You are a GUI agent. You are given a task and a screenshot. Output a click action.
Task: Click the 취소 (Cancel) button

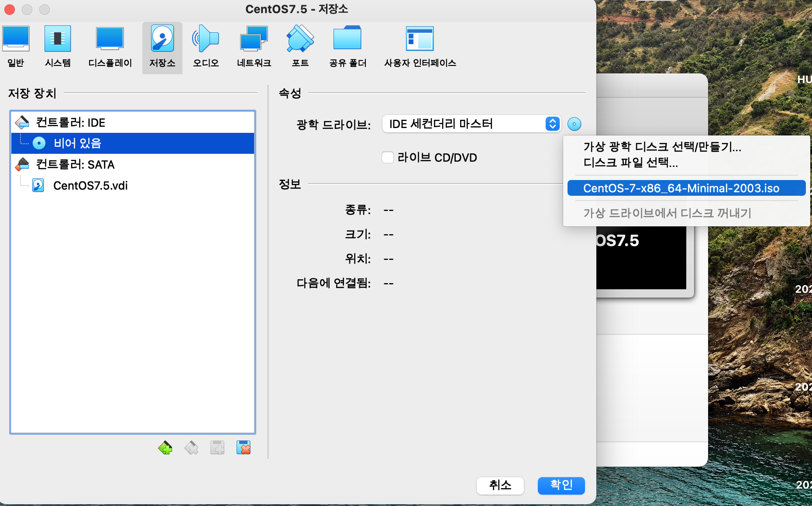click(500, 485)
